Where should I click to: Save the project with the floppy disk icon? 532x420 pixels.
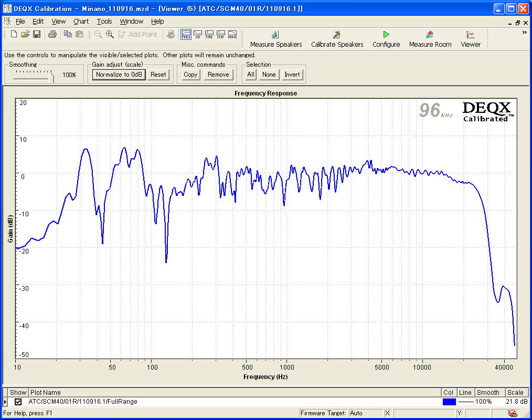click(x=37, y=34)
